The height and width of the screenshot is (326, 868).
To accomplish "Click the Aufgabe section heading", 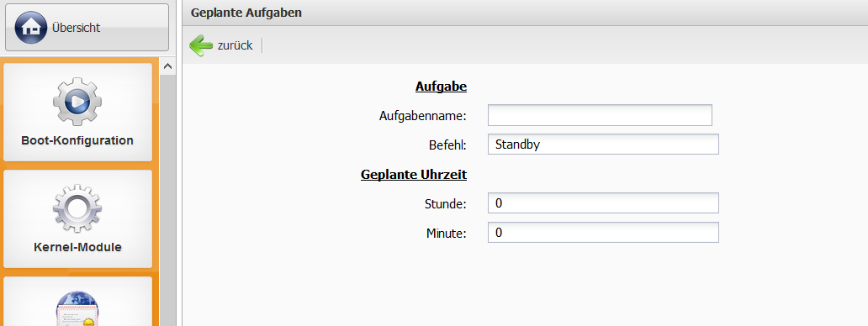I will [441, 87].
